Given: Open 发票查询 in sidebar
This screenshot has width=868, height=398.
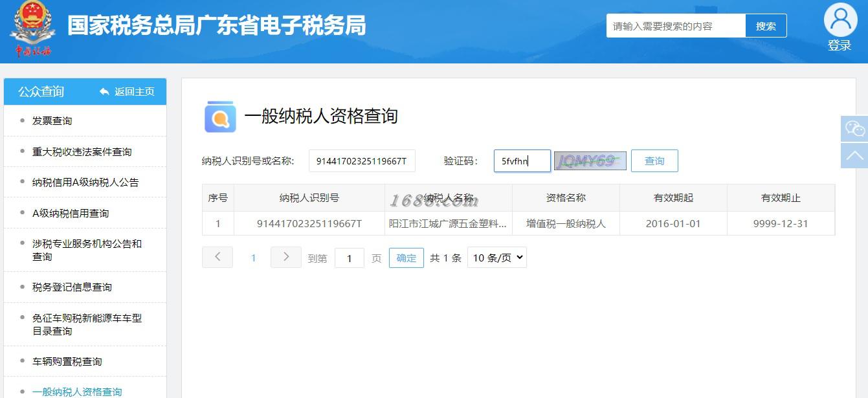Looking at the screenshot, I should click(x=52, y=121).
